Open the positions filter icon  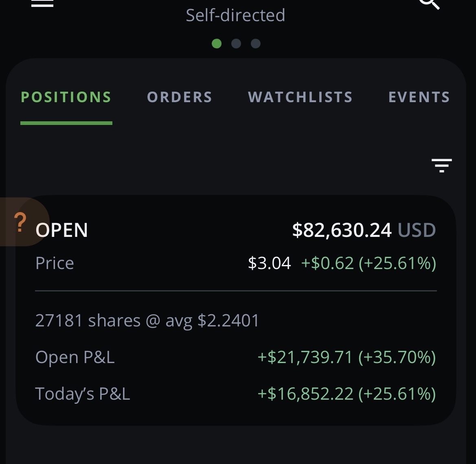click(442, 165)
